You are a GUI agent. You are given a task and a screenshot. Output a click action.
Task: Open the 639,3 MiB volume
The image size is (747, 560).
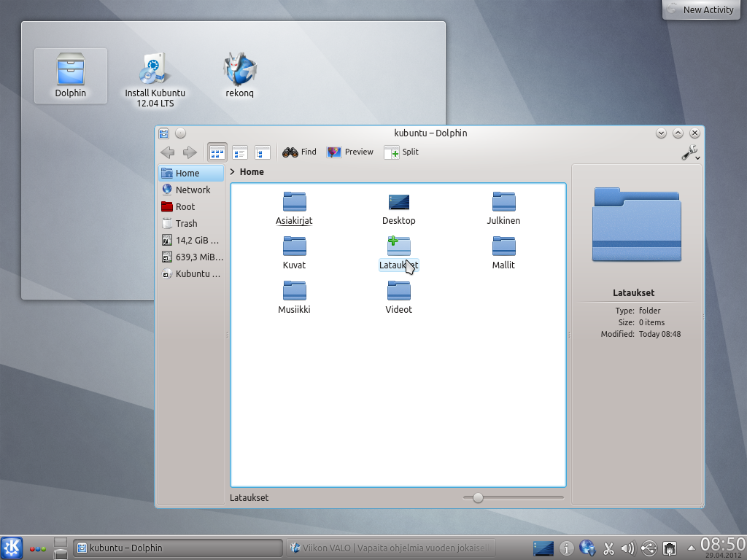pos(191,257)
